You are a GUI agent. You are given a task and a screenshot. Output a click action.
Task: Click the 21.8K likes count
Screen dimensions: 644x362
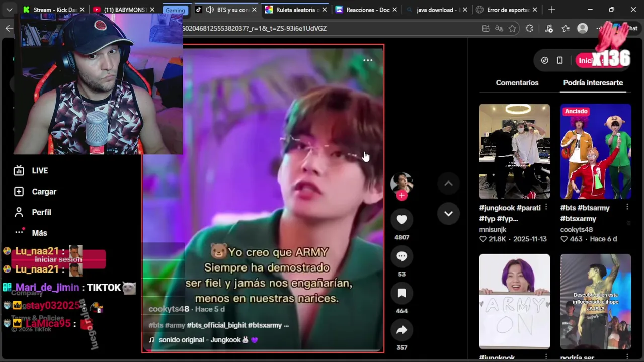click(x=497, y=239)
